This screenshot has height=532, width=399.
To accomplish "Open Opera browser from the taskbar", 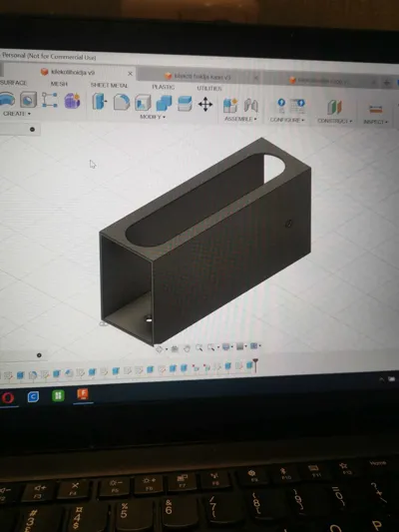I will coord(8,397).
